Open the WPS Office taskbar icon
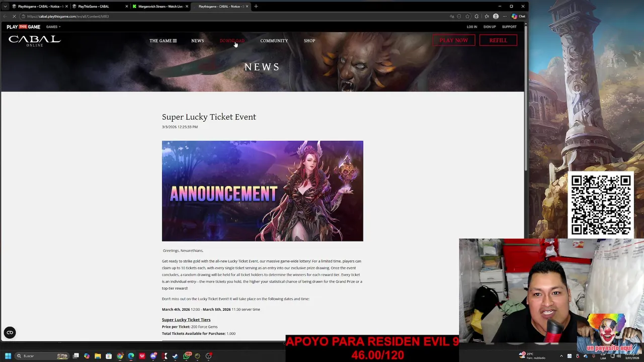Viewport: 644px width, 362px height. (x=142, y=356)
